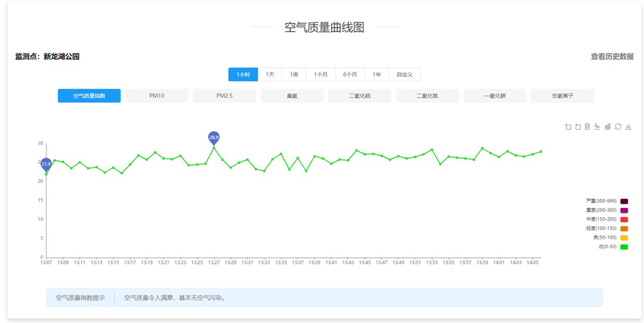This screenshot has width=644, height=323.
Task: Switch chart to bar type icon
Action: tap(608, 126)
